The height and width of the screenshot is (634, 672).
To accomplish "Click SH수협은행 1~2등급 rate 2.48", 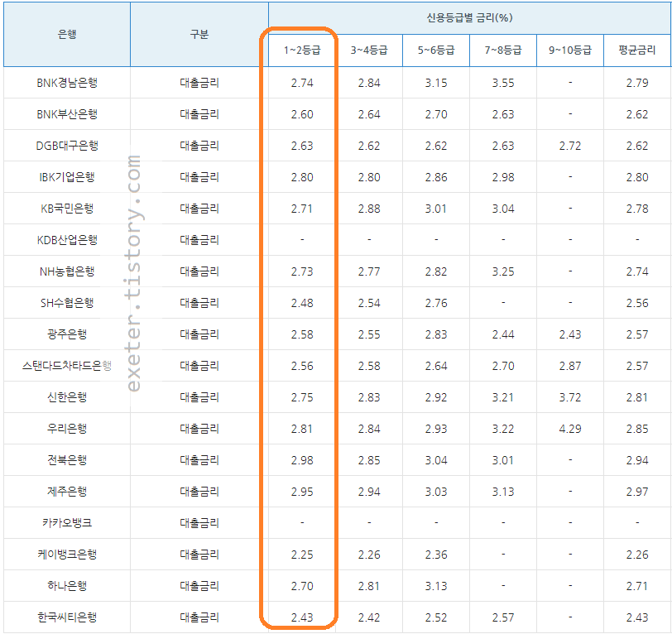I will click(302, 303).
